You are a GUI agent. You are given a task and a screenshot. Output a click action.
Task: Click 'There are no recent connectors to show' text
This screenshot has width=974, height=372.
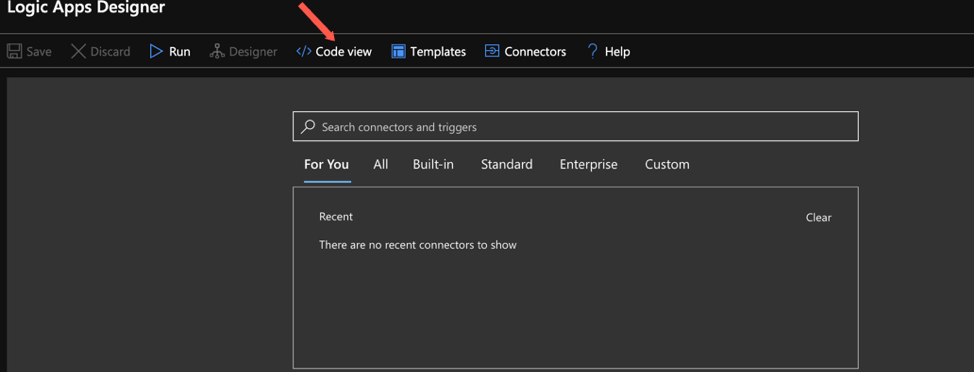418,245
